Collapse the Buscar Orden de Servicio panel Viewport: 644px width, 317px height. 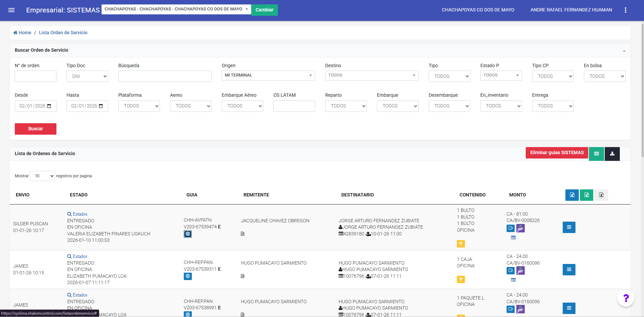[x=624, y=51]
